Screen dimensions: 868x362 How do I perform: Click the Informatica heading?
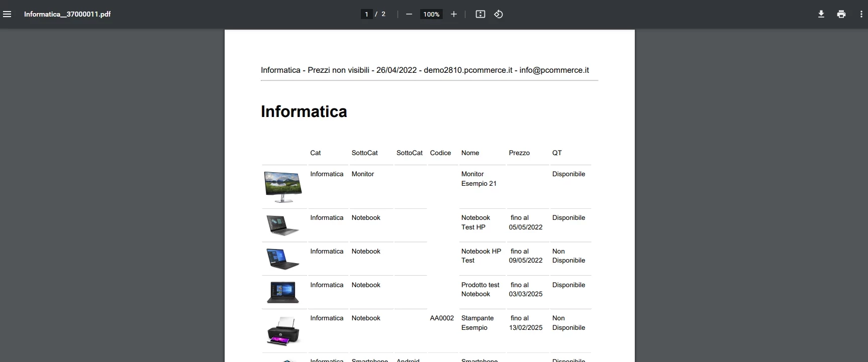[x=304, y=111]
